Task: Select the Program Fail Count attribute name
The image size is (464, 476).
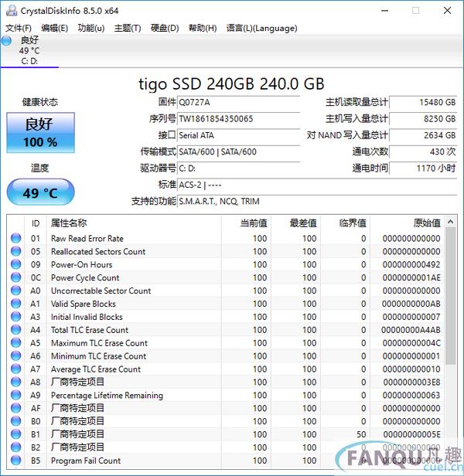Action: click(86, 461)
